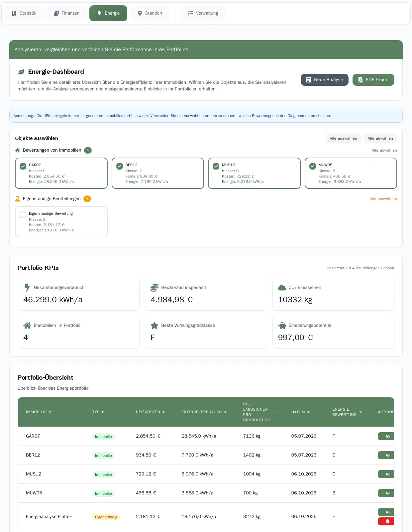This screenshot has height=532, width=412.
Task: Click 997,00 € savings potential value
Action: [295, 338]
